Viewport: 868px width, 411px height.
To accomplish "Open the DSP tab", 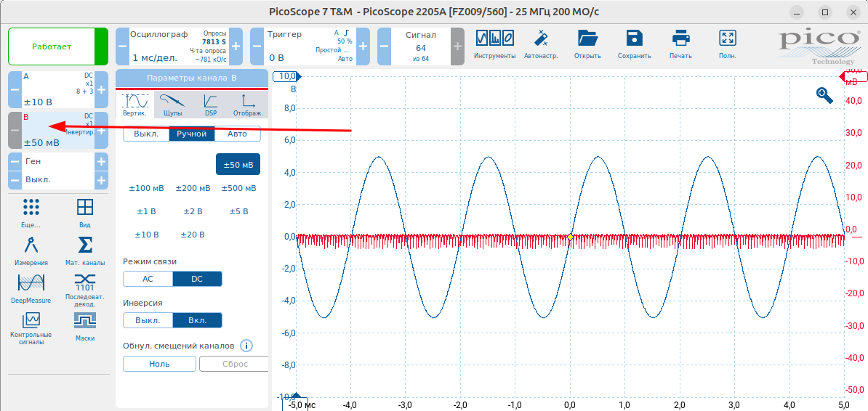I will [211, 105].
